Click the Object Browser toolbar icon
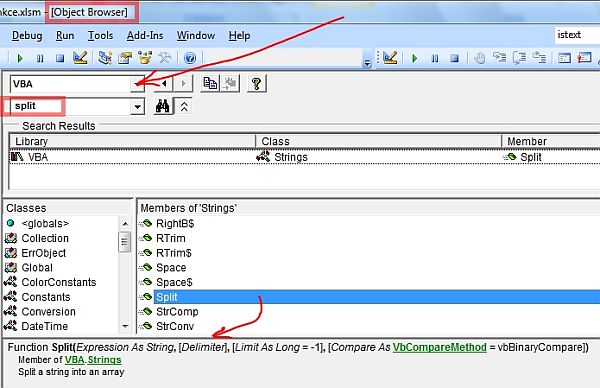 pos(145,58)
